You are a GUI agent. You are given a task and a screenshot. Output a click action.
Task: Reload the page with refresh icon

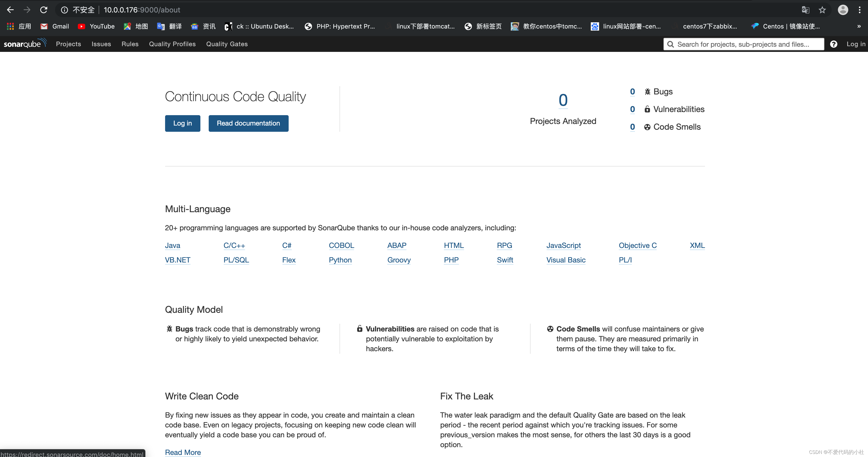point(44,10)
